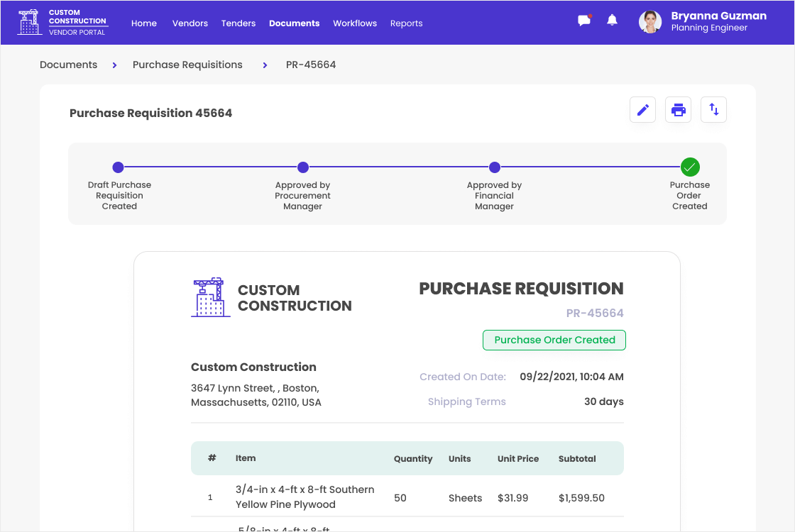The height and width of the screenshot is (532, 795).
Task: Open the Tenders section
Action: coord(238,23)
